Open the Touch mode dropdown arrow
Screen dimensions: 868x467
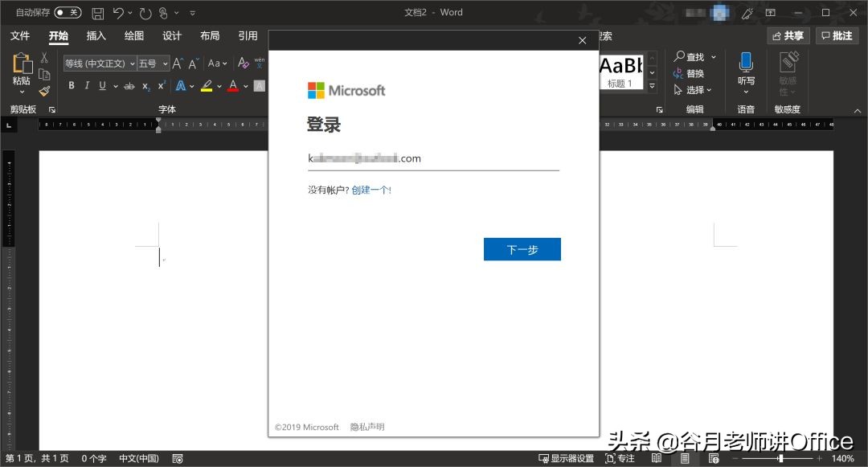click(x=177, y=13)
